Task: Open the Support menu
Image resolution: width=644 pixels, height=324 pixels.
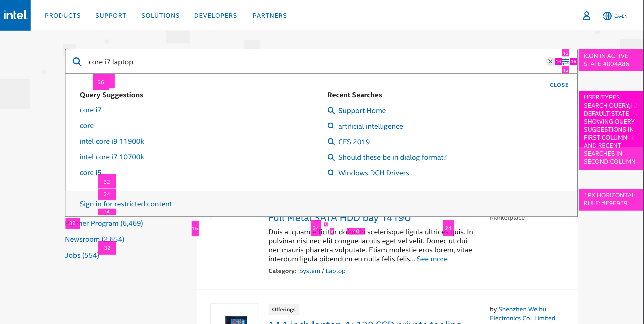Action: [111, 16]
